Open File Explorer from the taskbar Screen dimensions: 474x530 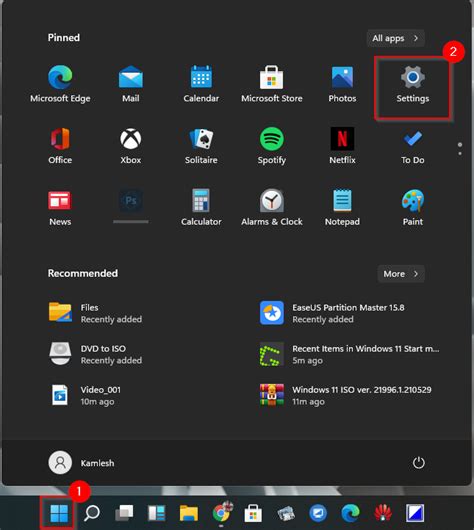tap(189, 513)
